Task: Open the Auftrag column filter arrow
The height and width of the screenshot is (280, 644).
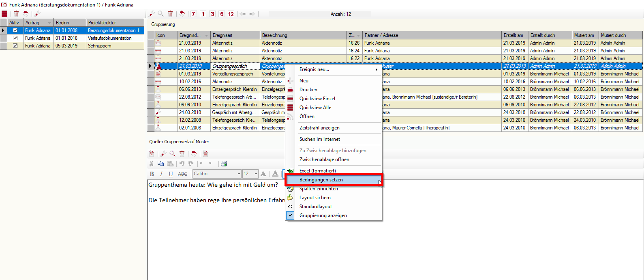Action: click(50, 23)
